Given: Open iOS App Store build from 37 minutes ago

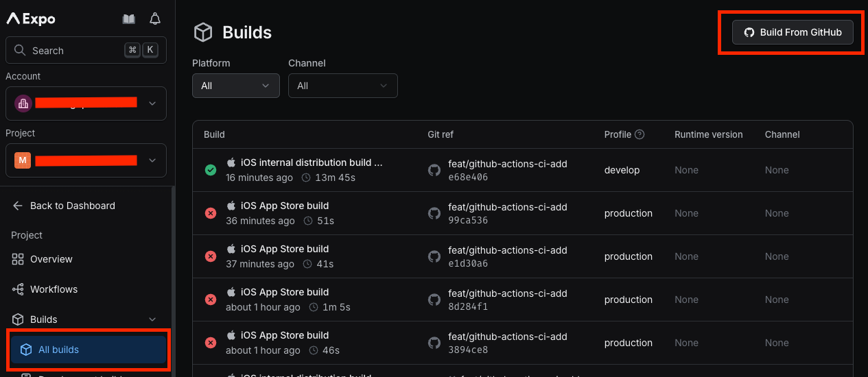Looking at the screenshot, I should click(x=285, y=249).
